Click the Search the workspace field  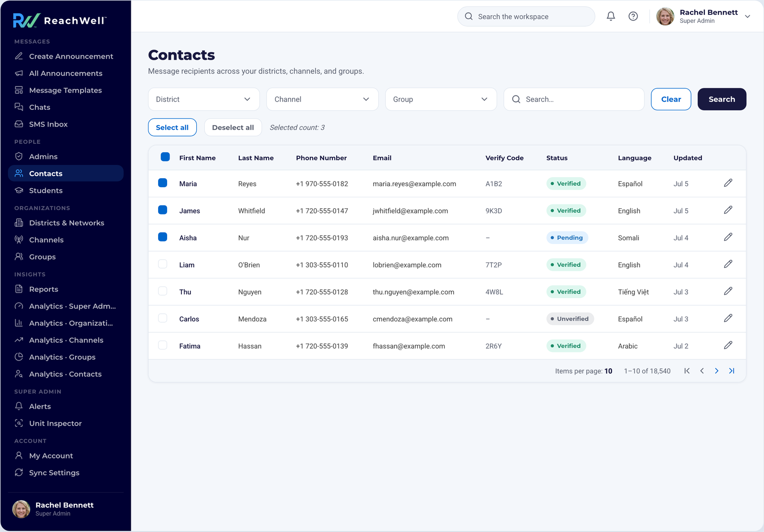[526, 16]
